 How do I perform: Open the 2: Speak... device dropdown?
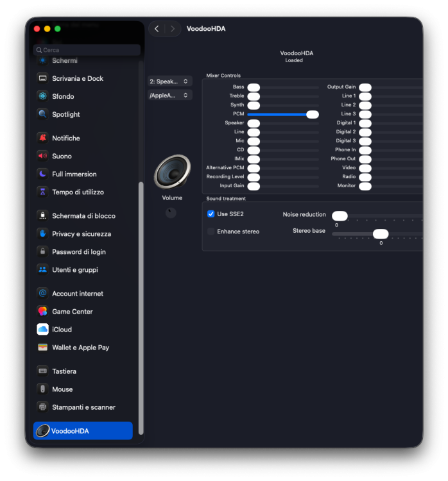pos(170,81)
